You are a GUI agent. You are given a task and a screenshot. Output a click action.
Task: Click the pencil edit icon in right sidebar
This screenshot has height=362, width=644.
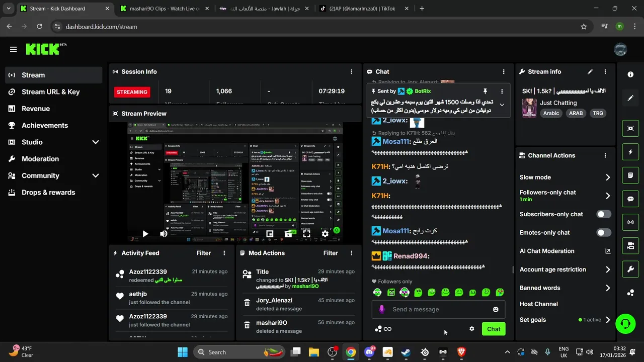630,98
